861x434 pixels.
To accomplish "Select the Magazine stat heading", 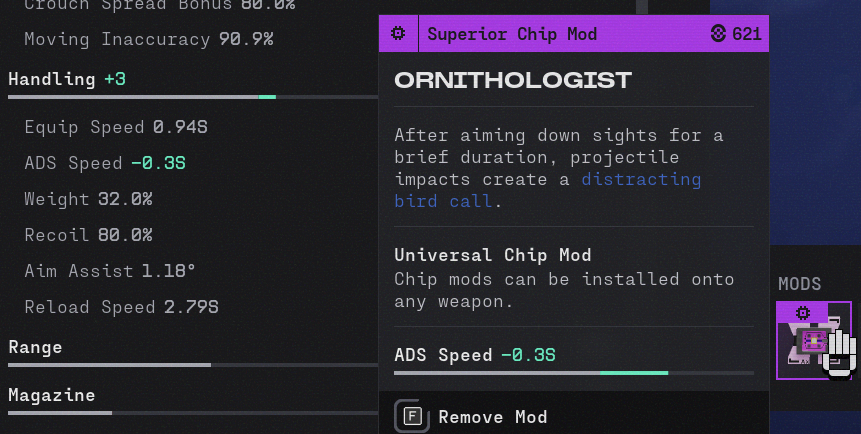I will click(x=52, y=395).
